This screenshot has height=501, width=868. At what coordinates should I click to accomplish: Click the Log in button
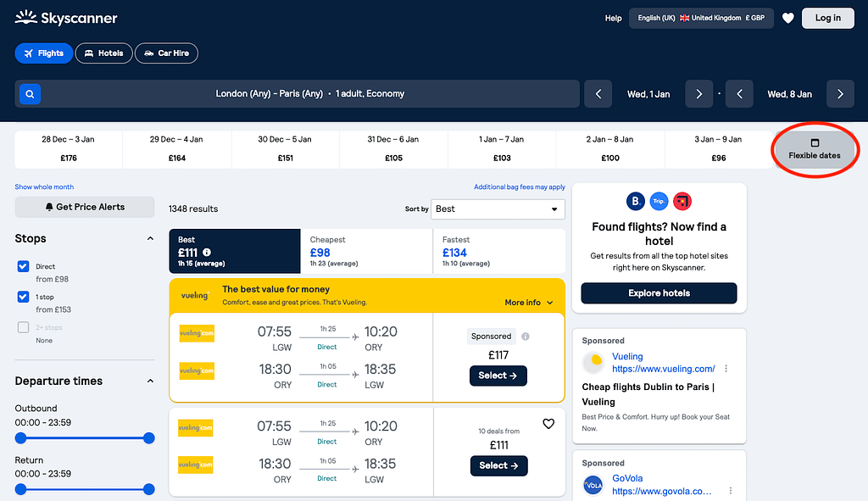point(827,19)
